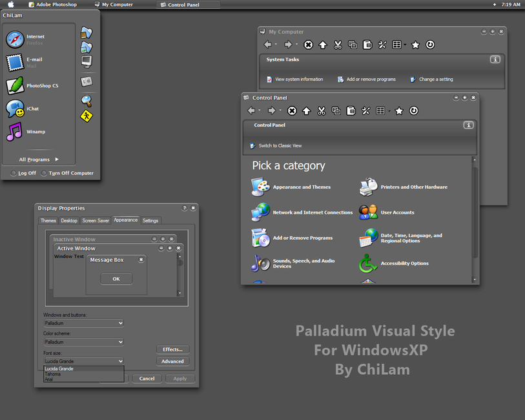
Task: Open iChat from the start menu
Action: click(x=23, y=109)
